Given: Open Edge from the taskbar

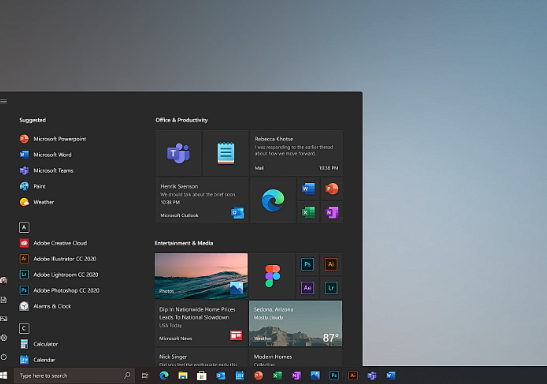Looking at the screenshot, I should [164, 375].
